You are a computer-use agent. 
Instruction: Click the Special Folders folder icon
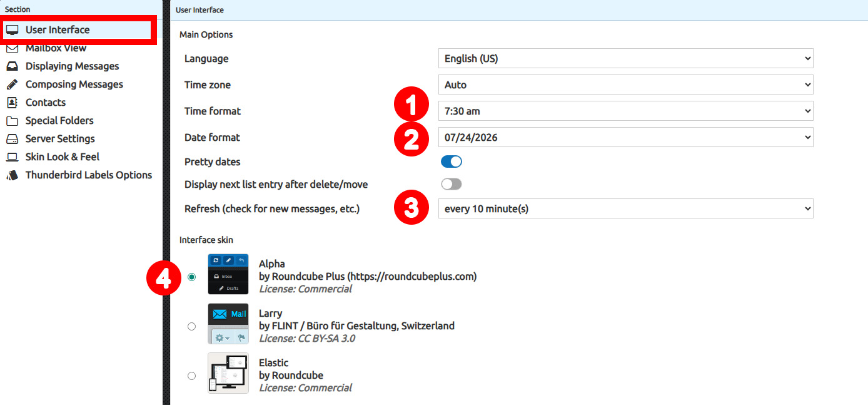coord(12,120)
